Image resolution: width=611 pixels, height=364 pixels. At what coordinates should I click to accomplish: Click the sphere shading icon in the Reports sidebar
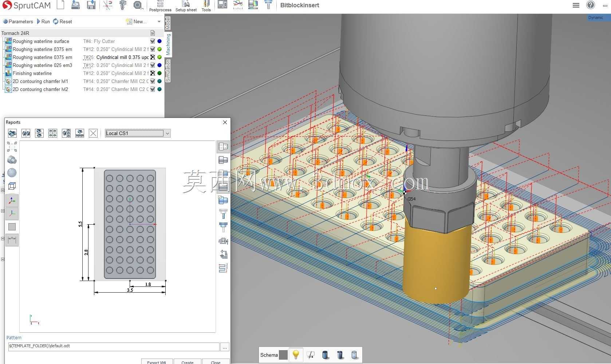point(12,173)
